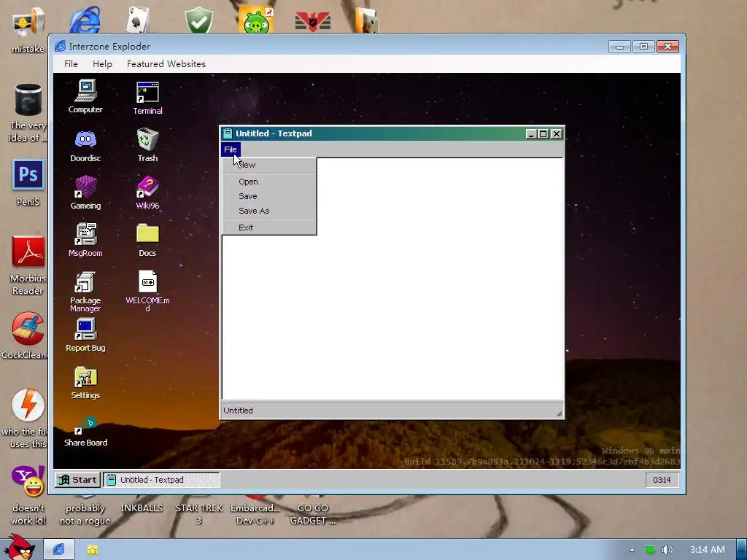
Task: Close the Textpad File menu header
Action: [x=231, y=149]
